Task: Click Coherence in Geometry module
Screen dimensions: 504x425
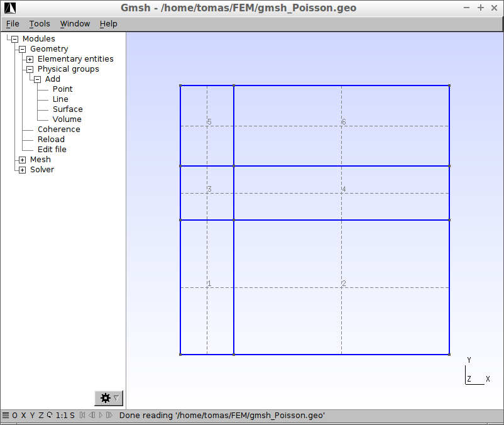Action: pos(59,130)
